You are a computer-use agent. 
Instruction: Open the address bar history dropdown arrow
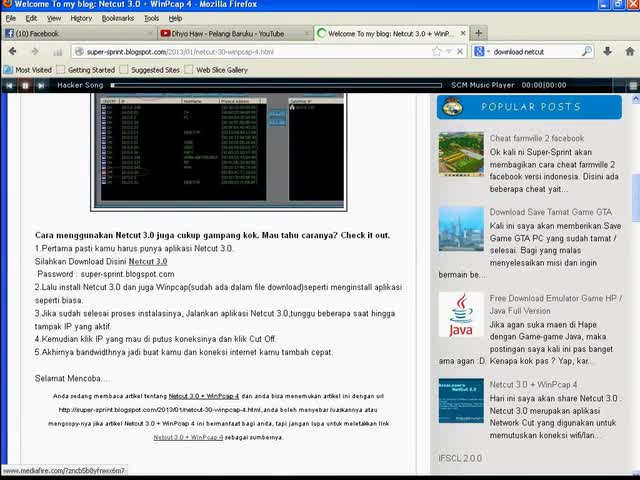tap(449, 51)
